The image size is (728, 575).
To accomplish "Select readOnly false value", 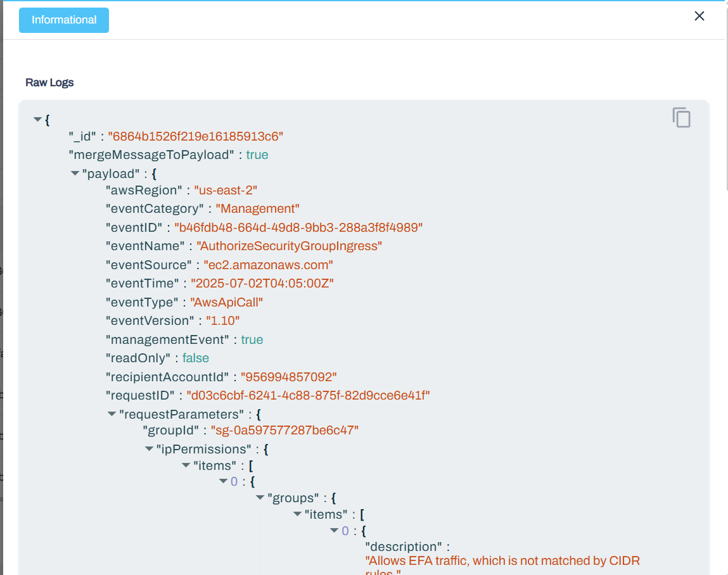I will pyautogui.click(x=196, y=358).
